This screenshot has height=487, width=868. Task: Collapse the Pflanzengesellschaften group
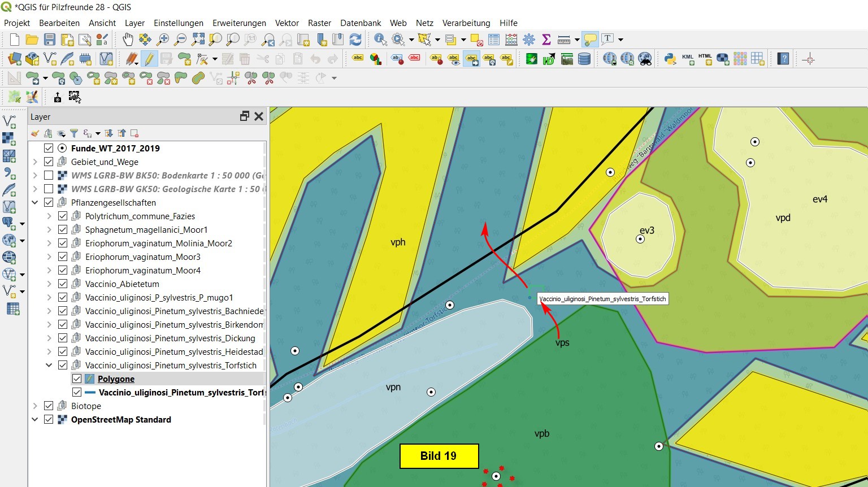[35, 203]
